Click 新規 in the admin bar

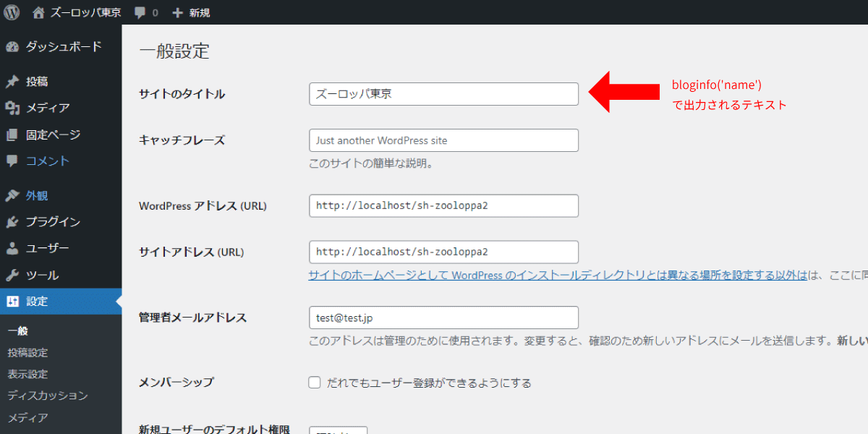pyautogui.click(x=199, y=13)
